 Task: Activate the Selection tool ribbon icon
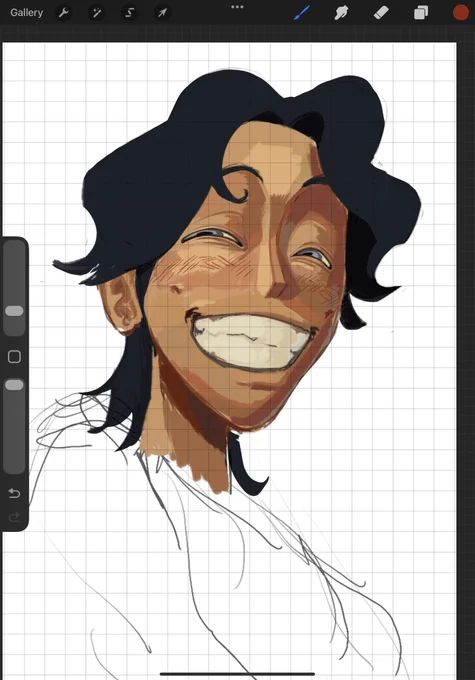(x=129, y=13)
